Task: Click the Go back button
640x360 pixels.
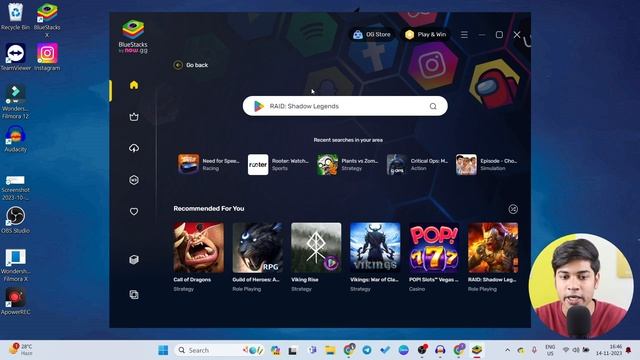Action: tap(191, 65)
